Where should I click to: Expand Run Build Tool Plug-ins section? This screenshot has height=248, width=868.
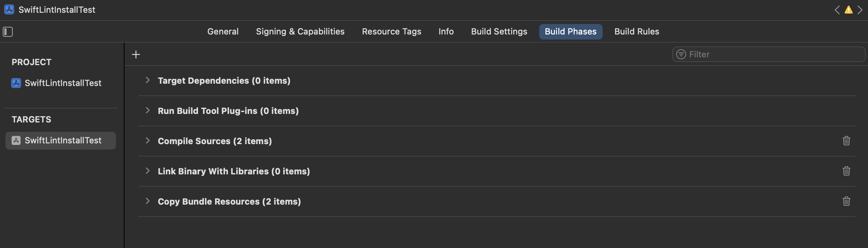pos(147,110)
